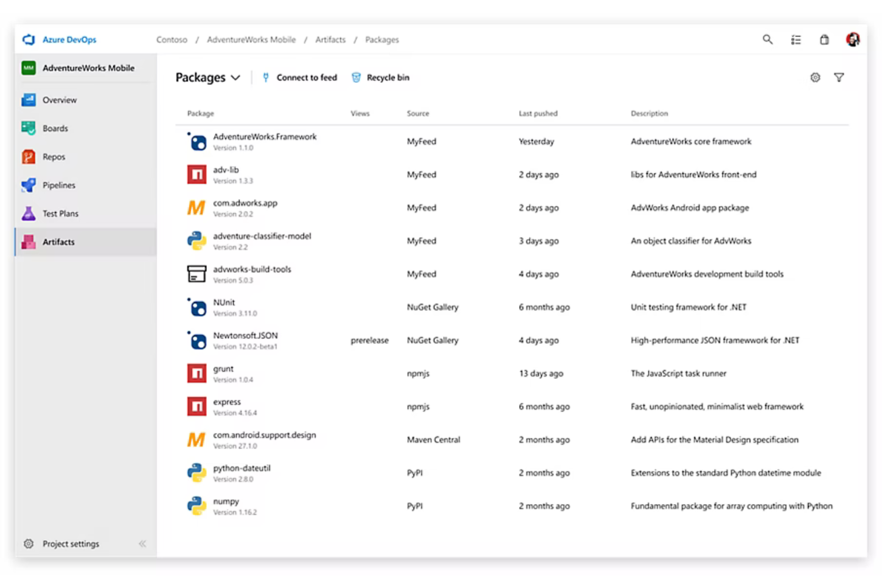
Task: Open Newtonsoft.JSON package name
Action: 246,335
